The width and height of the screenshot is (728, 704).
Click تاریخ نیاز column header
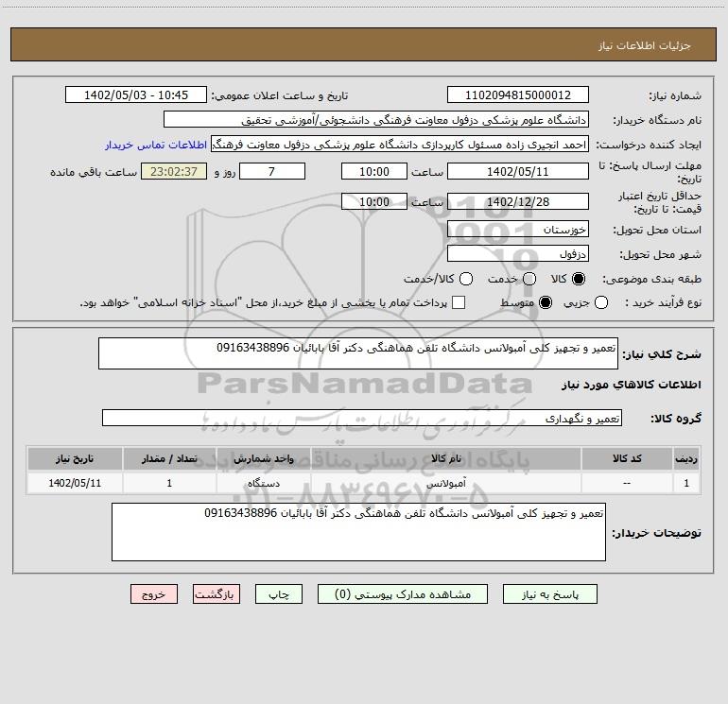tap(75, 458)
